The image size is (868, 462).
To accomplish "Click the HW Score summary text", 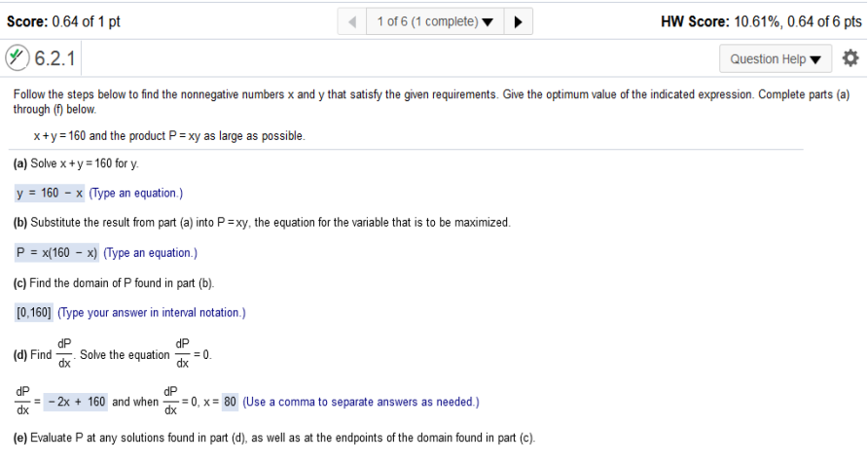I will click(x=761, y=21).
